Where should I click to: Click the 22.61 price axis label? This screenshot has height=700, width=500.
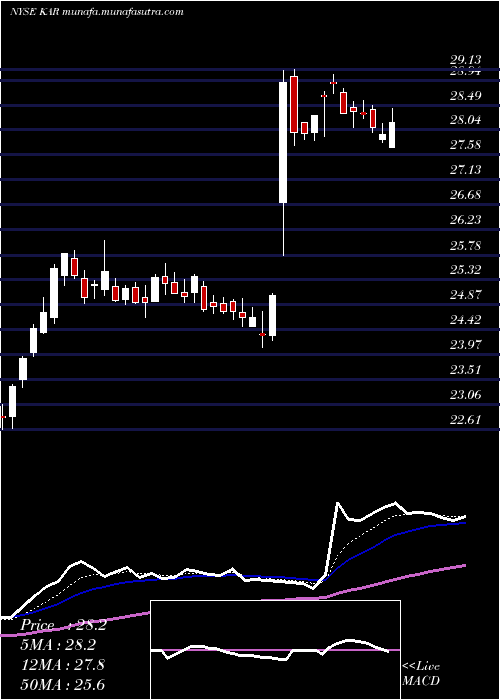[x=465, y=420]
